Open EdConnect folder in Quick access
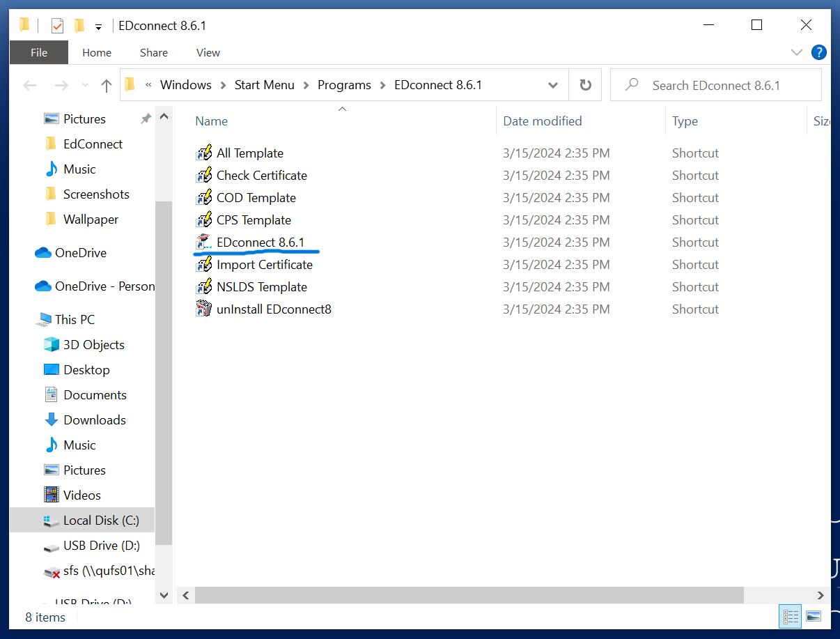The width and height of the screenshot is (840, 639). tap(83, 144)
